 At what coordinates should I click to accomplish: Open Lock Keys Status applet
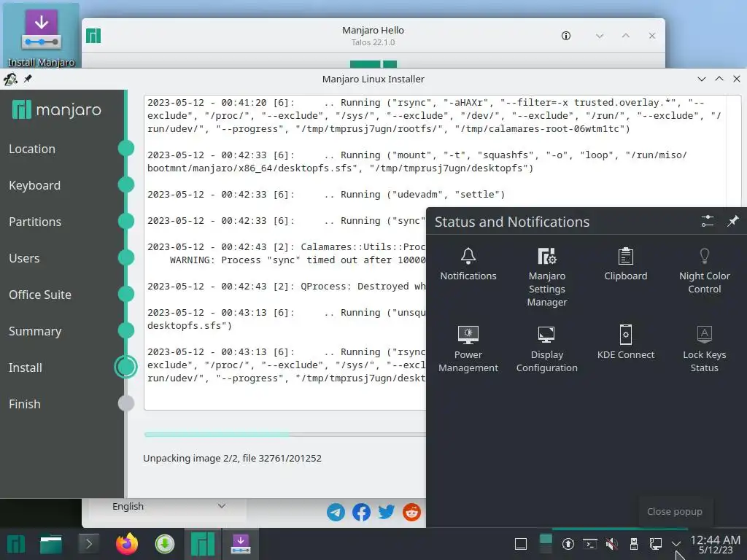[704, 349]
